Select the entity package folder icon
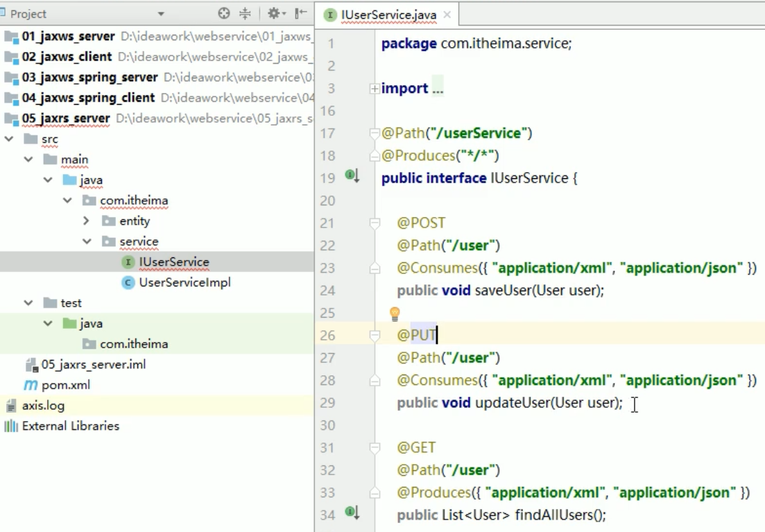The width and height of the screenshot is (765, 532). click(x=108, y=221)
